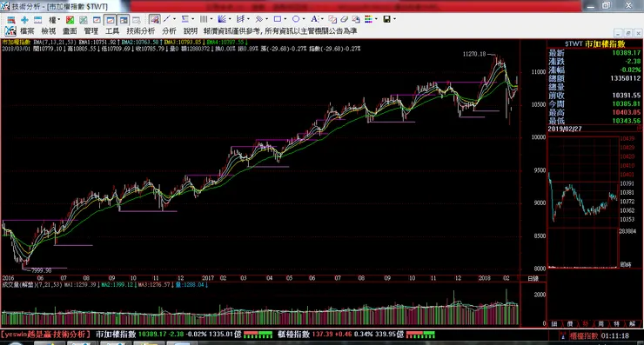Image resolution: width=644 pixels, height=345 pixels.
Task: Click the intraday mini chart panel
Action: [x=583, y=202]
